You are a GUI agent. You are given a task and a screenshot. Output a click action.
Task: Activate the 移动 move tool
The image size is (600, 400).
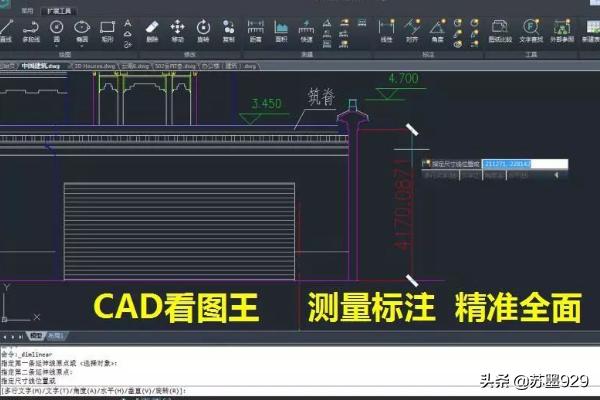178,31
